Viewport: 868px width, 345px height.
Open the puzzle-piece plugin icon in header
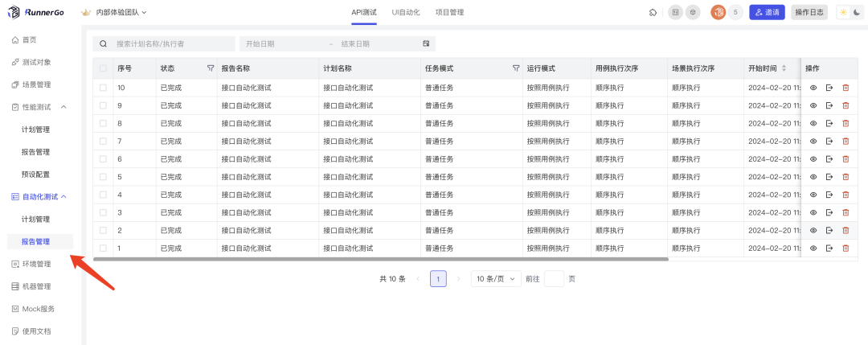[x=653, y=12]
